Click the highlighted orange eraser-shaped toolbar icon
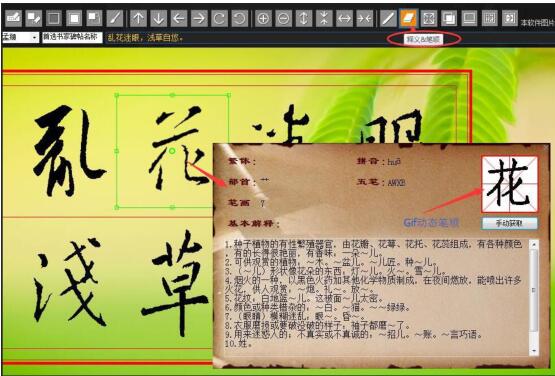 click(x=408, y=18)
